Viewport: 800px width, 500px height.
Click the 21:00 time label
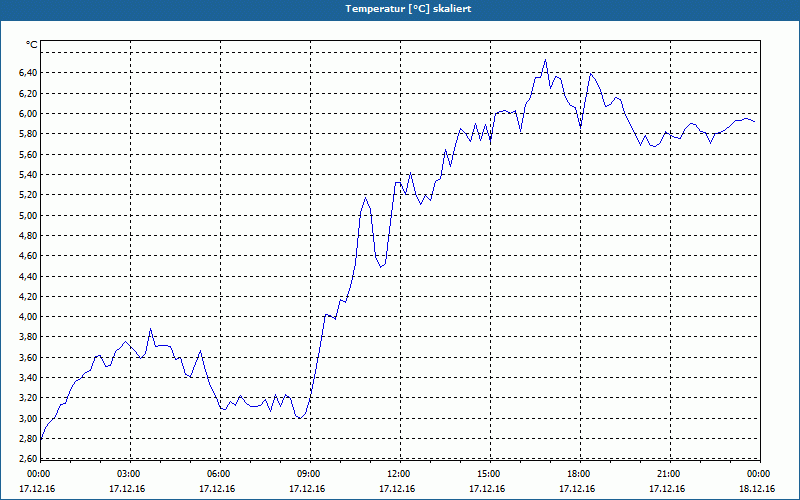coord(668,474)
